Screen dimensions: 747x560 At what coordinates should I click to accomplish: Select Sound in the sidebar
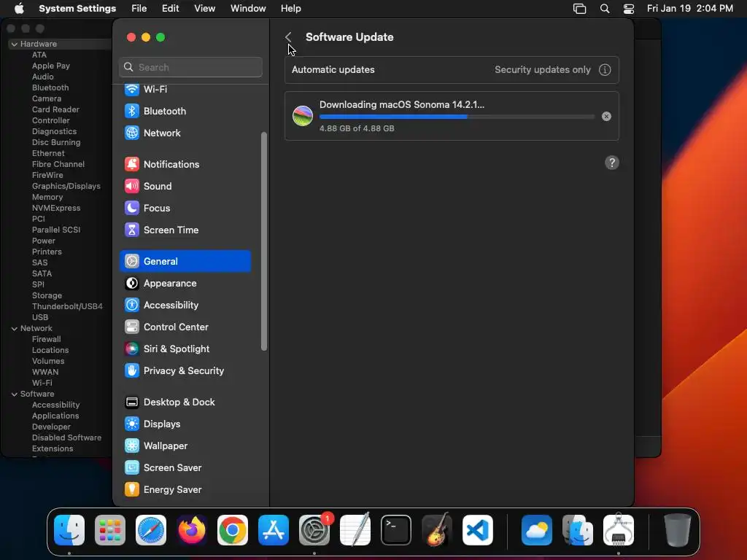[x=185, y=186]
